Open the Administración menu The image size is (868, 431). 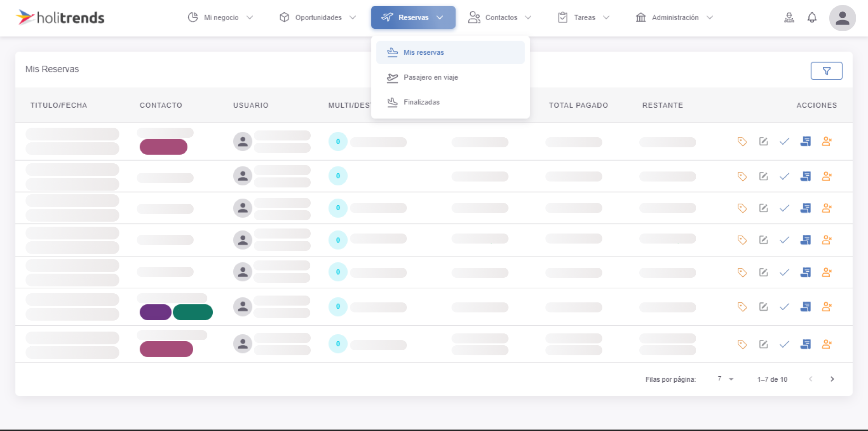[x=674, y=17]
